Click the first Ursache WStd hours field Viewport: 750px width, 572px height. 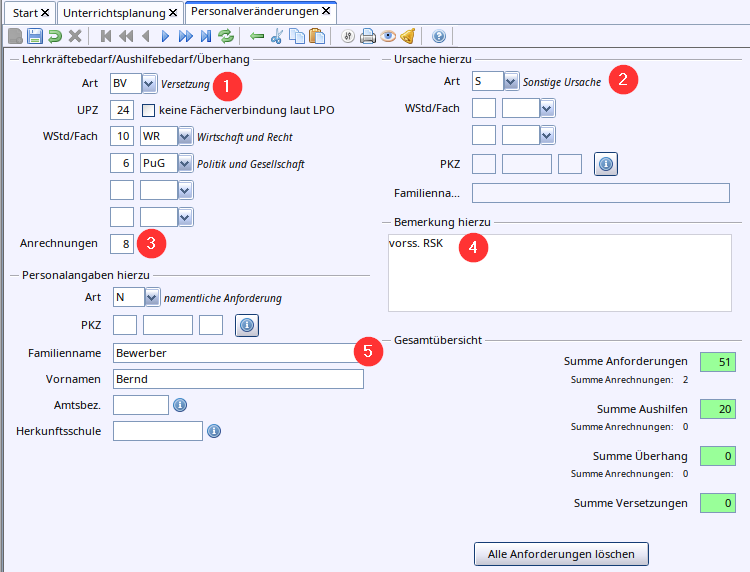[484, 108]
